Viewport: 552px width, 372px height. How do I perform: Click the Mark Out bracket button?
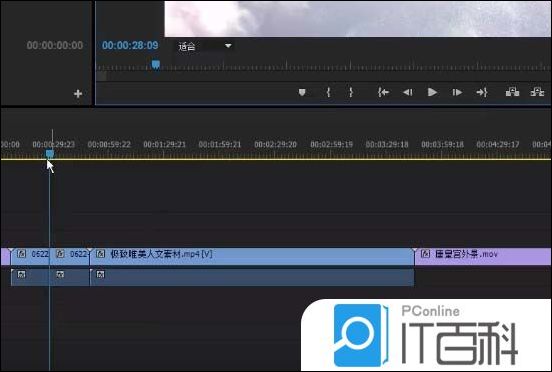[x=351, y=93]
